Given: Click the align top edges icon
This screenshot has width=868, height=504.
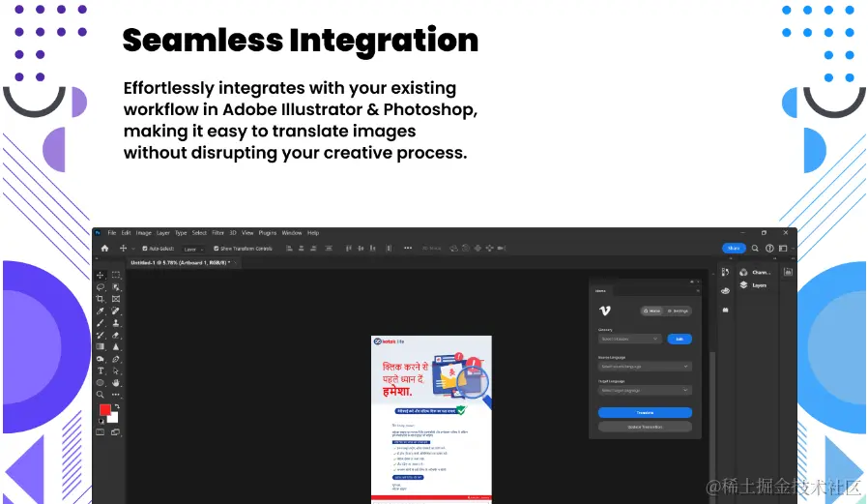Looking at the screenshot, I should click(x=349, y=248).
